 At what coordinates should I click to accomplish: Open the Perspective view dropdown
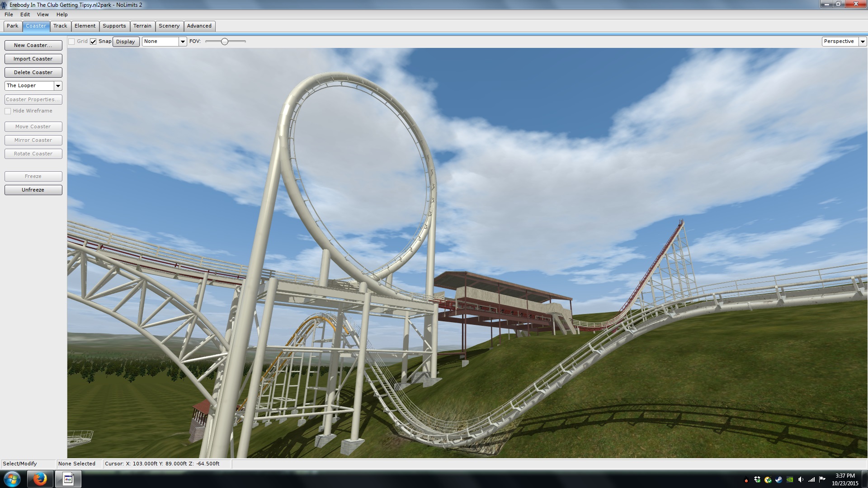[x=863, y=42]
